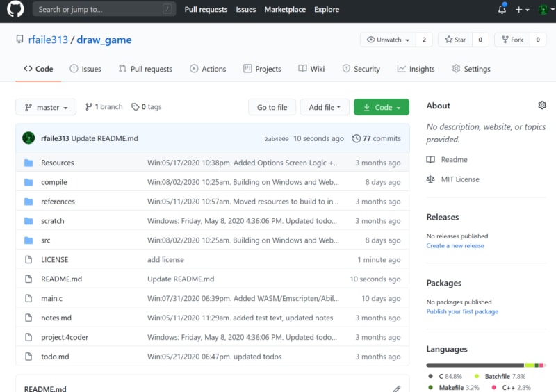This screenshot has height=392, width=556.
Task: Click the rfaile313 commit author avatar
Action: pos(28,138)
